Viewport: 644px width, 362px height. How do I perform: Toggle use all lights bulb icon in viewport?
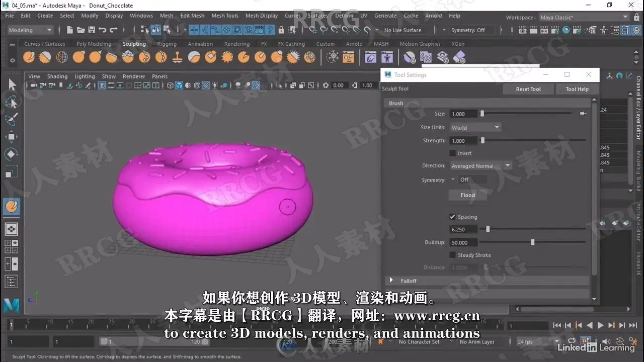[215, 85]
